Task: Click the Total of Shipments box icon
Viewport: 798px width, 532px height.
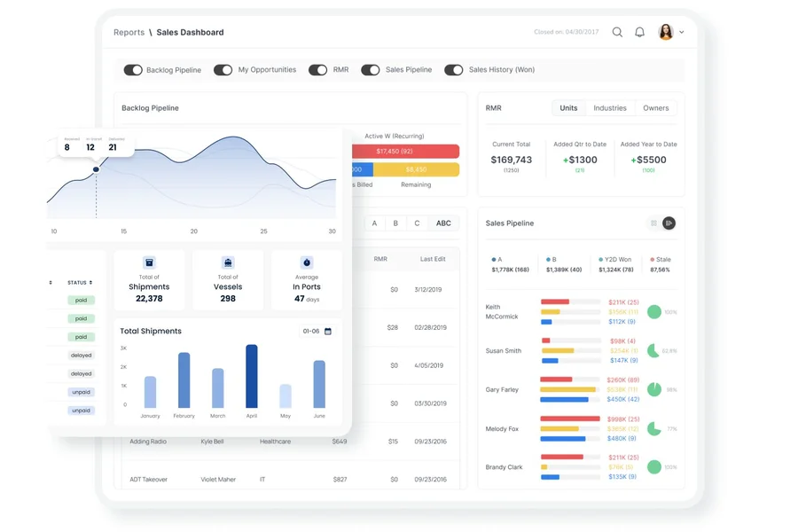Action: pos(148,263)
